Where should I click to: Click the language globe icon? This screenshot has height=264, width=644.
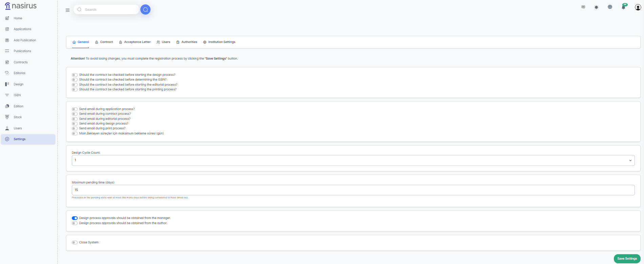coord(610,7)
